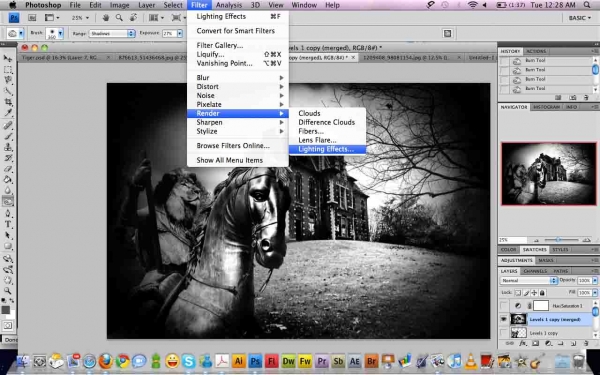The image size is (600, 375).
Task: Toggle history source box for second Burn Tool state
Action: point(504,70)
